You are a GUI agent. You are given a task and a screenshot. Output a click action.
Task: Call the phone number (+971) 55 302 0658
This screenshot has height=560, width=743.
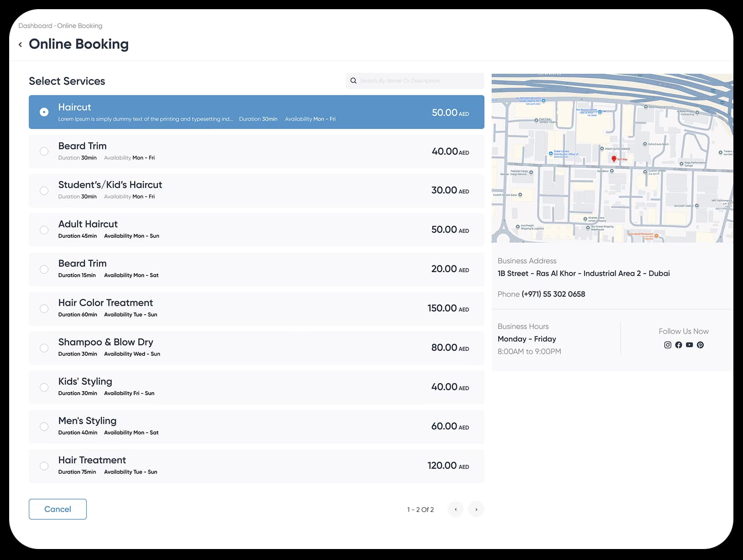[x=553, y=294]
